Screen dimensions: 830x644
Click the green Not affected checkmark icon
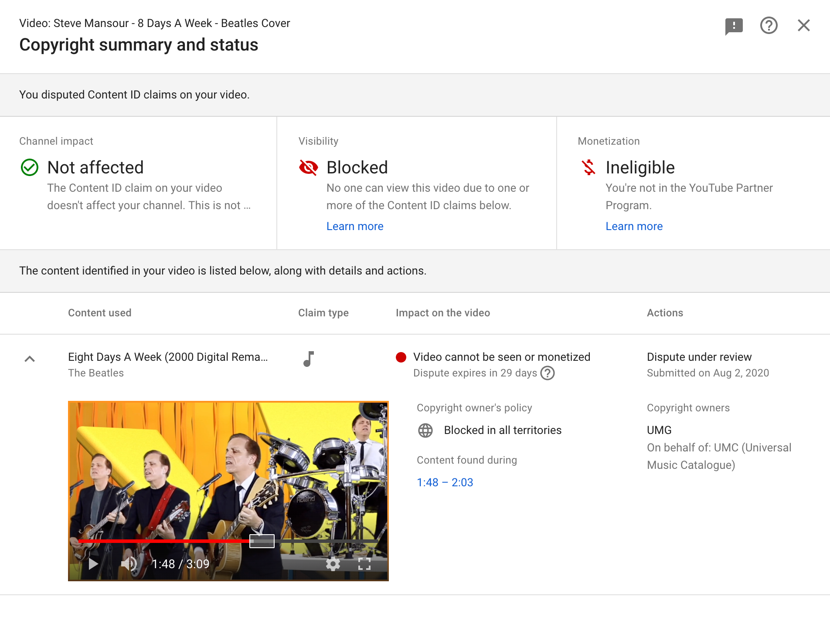click(x=30, y=167)
